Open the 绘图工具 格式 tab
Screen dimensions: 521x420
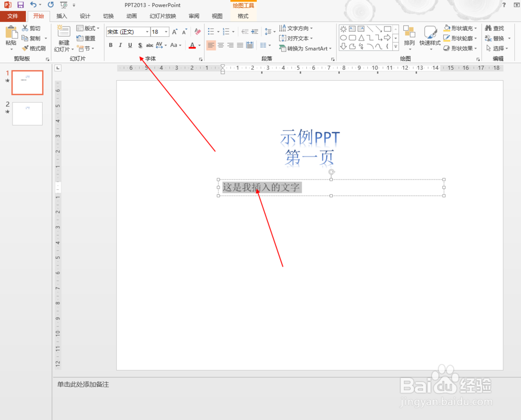pyautogui.click(x=243, y=16)
